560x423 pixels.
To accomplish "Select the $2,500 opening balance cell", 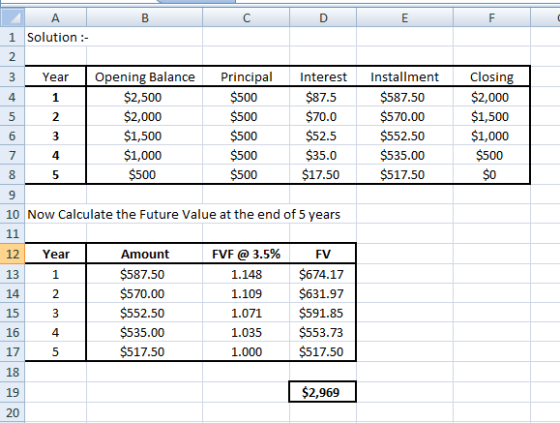I will pos(145,97).
